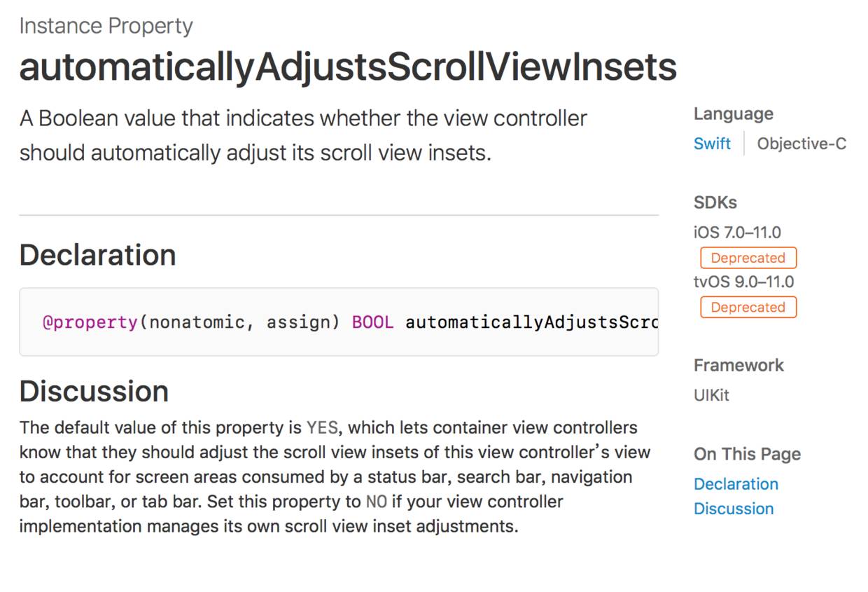Switch documentation language to Swift
This screenshot has width=868, height=592.
coord(712,144)
